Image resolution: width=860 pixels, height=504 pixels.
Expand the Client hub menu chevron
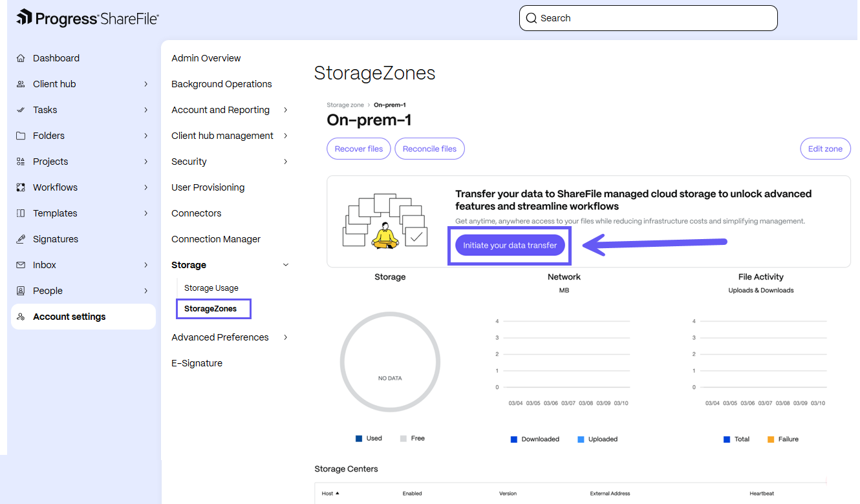coord(146,84)
